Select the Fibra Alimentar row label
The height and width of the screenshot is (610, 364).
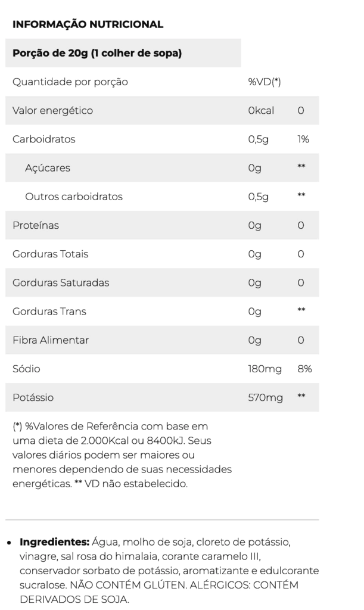[51, 340]
